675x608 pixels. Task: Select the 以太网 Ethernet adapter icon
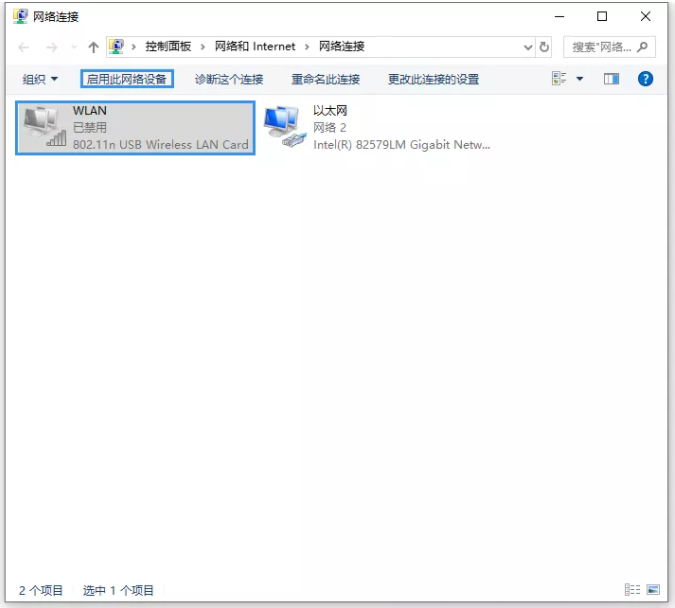tap(285, 127)
